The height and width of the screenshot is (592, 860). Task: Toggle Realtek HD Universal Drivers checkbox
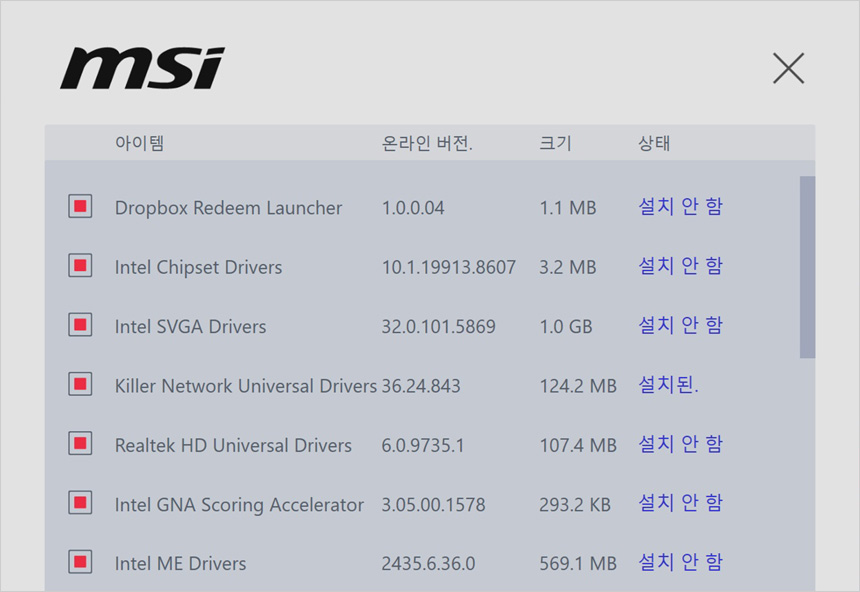coord(80,443)
